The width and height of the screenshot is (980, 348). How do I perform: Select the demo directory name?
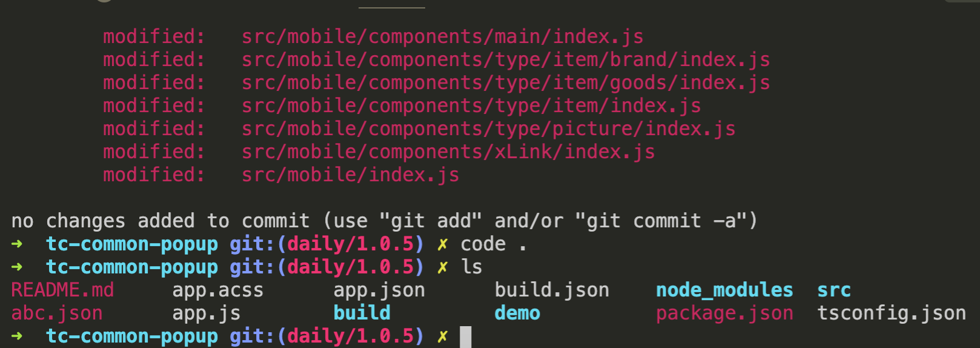517,313
